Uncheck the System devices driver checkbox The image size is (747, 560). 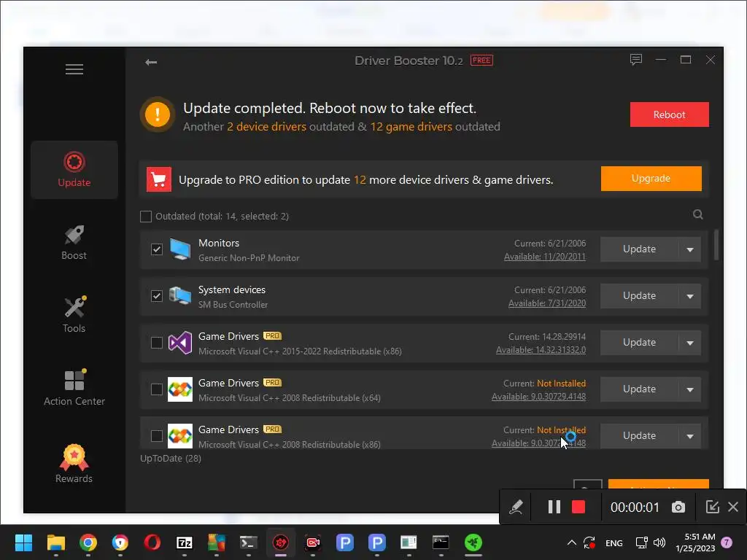pyautogui.click(x=157, y=296)
